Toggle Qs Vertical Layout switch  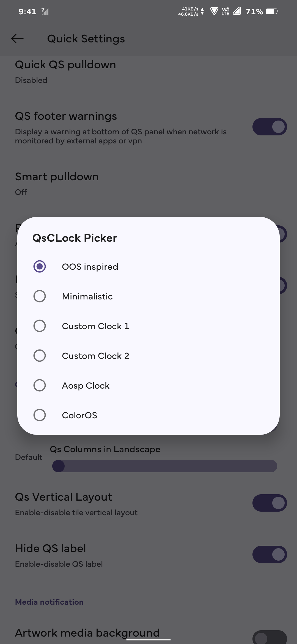[x=269, y=503]
